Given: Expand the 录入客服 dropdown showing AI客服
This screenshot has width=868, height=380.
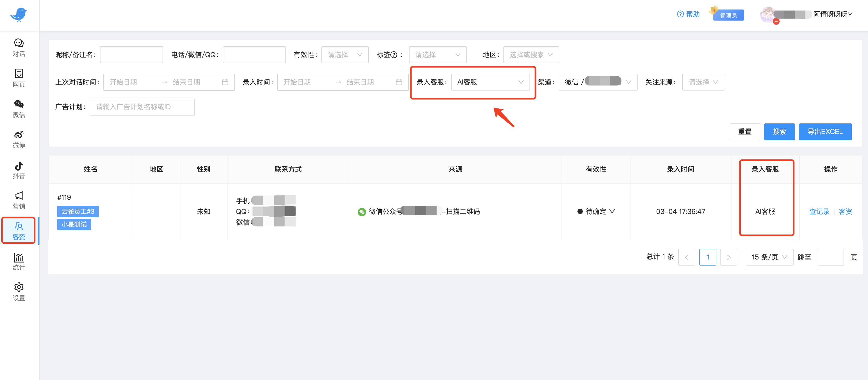Looking at the screenshot, I should [491, 82].
